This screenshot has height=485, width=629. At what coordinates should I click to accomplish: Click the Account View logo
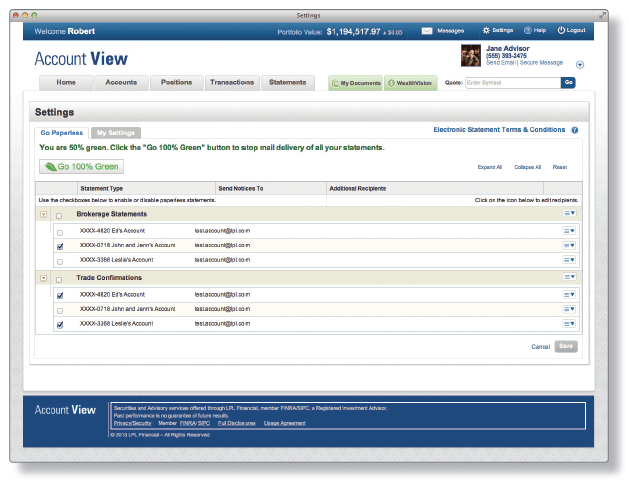click(81, 59)
